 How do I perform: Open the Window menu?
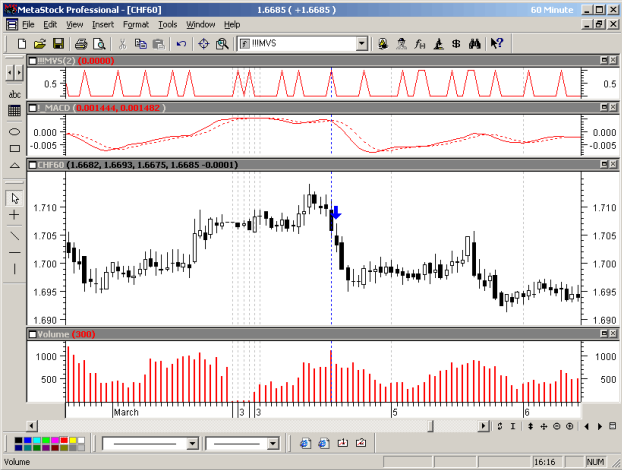(201, 25)
